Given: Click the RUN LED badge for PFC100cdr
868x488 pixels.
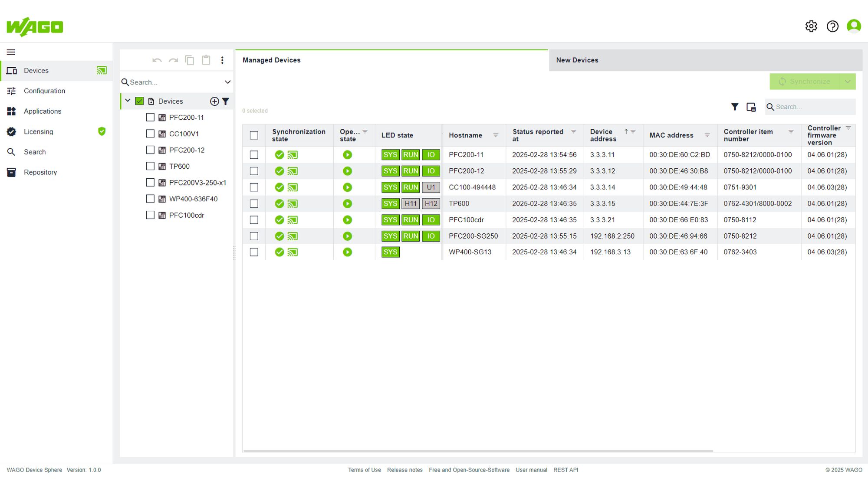Looking at the screenshot, I should click(411, 220).
